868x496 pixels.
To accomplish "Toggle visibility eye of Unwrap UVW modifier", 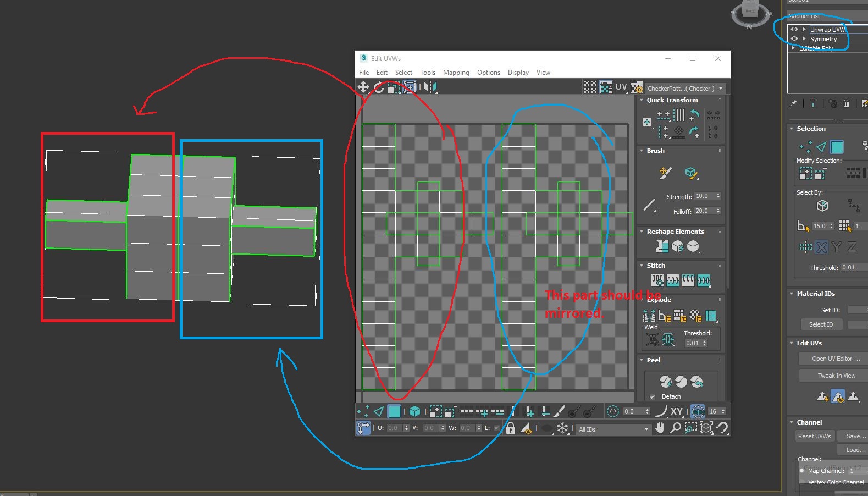I will [x=794, y=30].
